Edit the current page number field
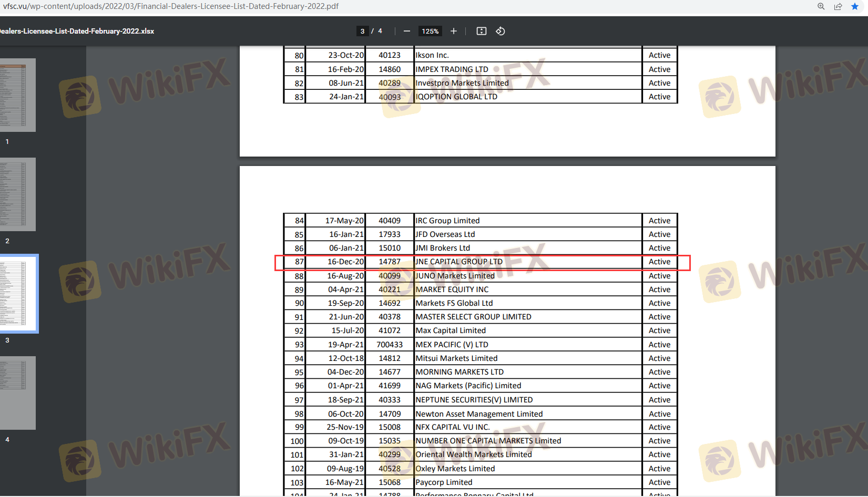The width and height of the screenshot is (868, 497). (x=362, y=31)
